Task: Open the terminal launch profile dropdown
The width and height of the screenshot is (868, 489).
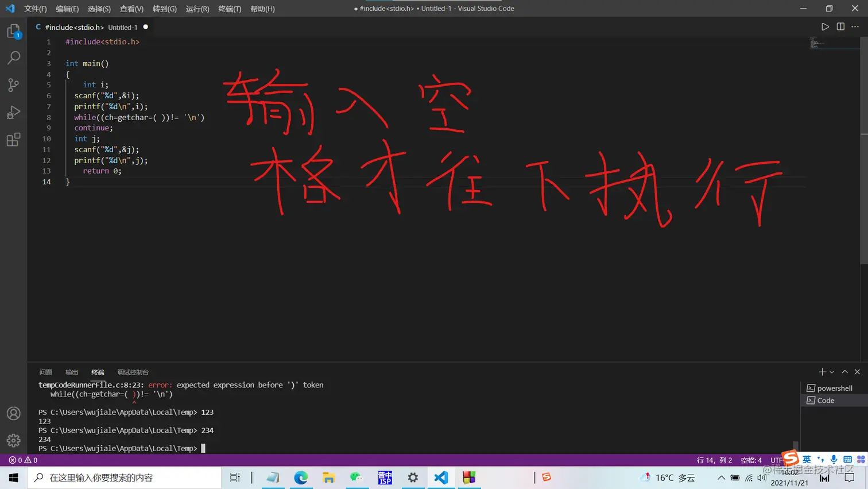Action: pyautogui.click(x=832, y=372)
